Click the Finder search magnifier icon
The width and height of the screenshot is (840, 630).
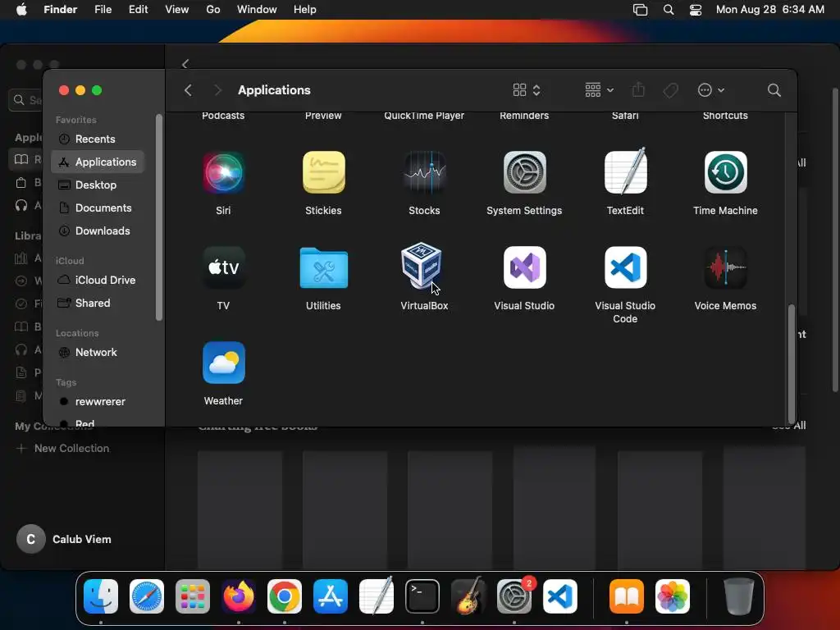click(774, 90)
